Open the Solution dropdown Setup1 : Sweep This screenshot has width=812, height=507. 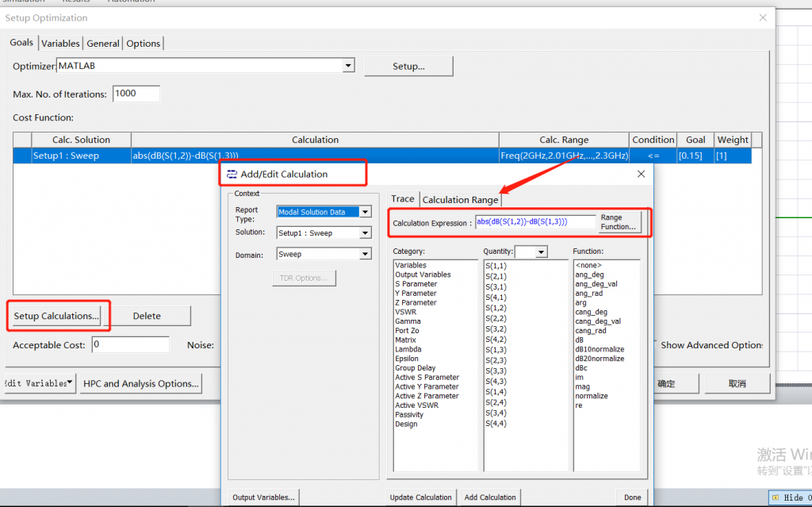tap(365, 233)
